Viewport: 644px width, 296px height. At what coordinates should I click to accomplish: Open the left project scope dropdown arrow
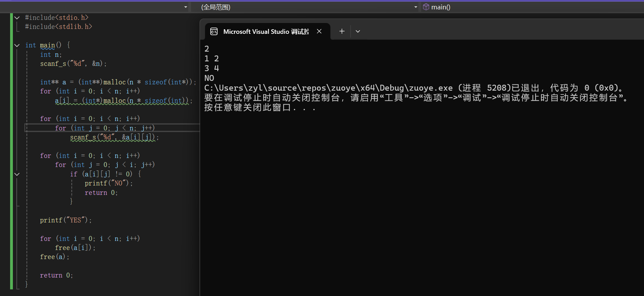186,7
